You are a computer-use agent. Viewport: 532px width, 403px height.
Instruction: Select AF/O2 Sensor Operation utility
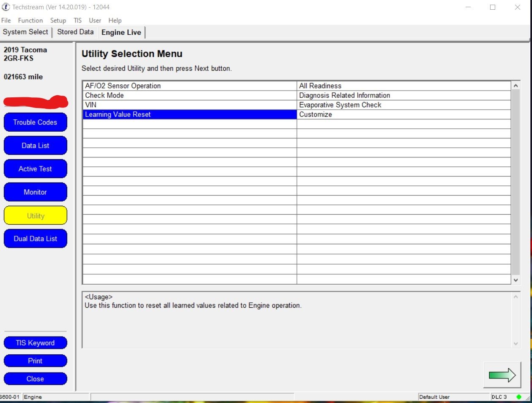click(x=190, y=86)
